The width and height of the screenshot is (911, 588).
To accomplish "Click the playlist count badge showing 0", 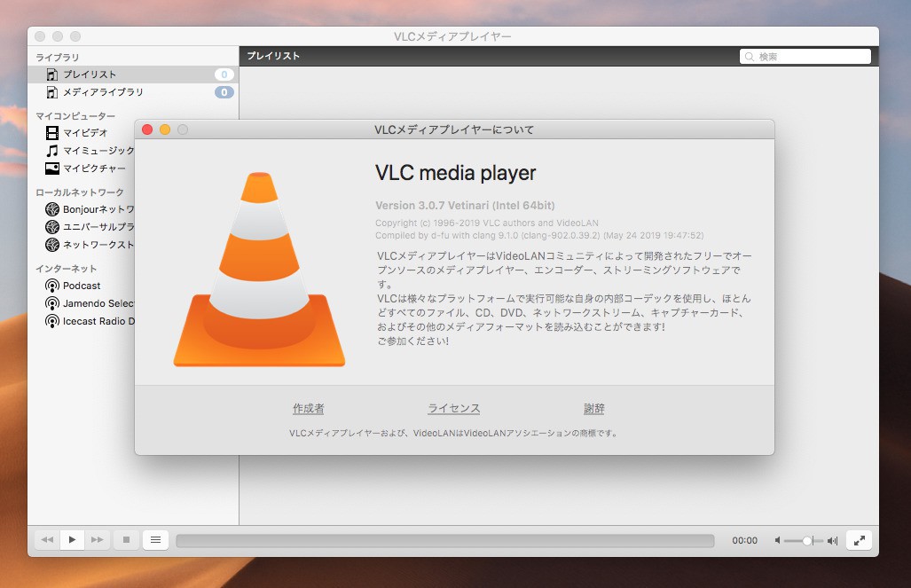I will [x=224, y=74].
